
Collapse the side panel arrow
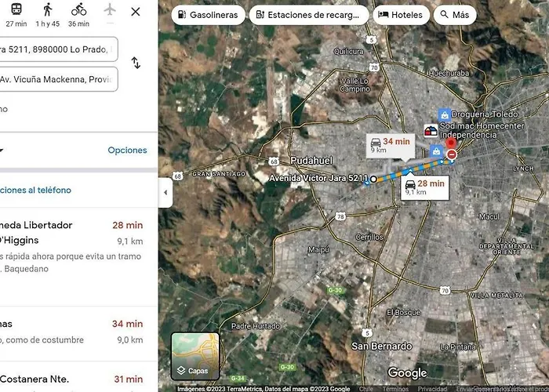point(165,193)
